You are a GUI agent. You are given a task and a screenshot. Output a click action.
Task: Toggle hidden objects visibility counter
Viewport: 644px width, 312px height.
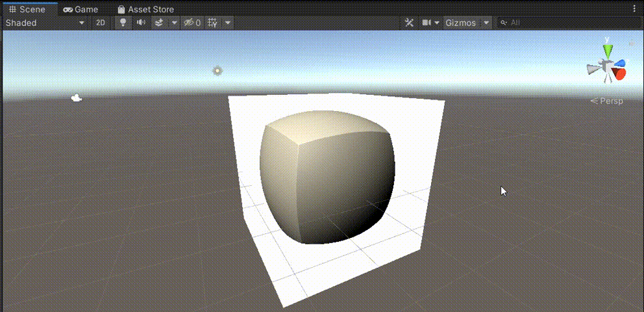(192, 23)
